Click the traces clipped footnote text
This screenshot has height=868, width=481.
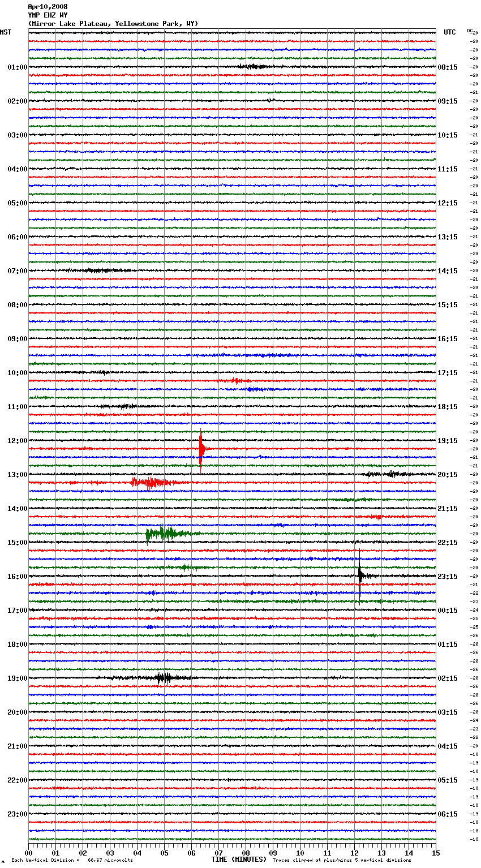coord(342,861)
